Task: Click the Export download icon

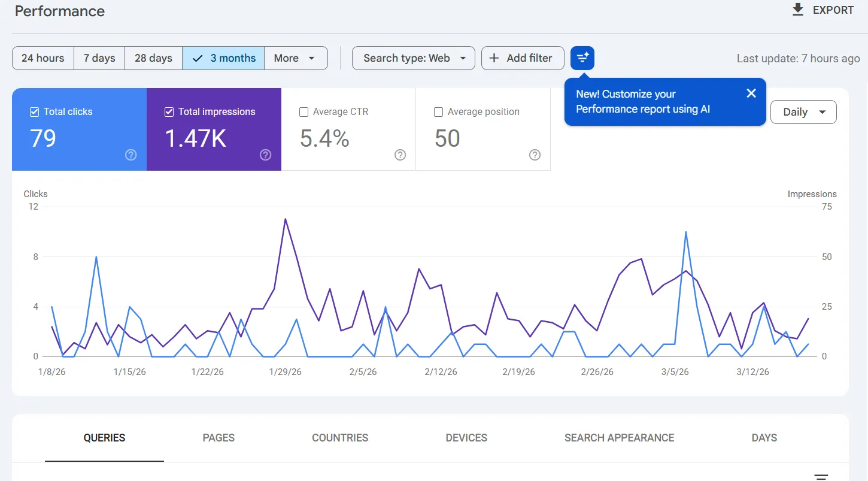Action: (x=797, y=10)
